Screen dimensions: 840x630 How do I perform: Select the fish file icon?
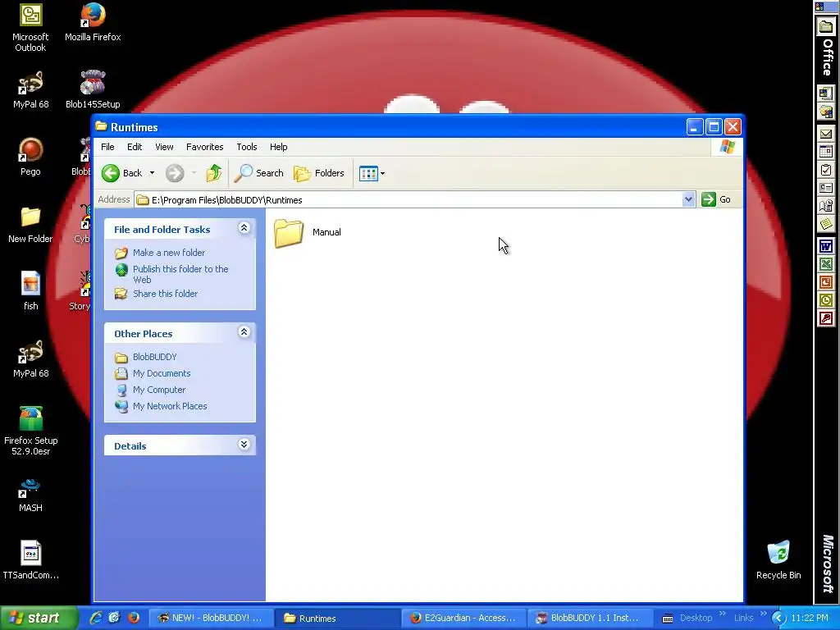(30, 291)
